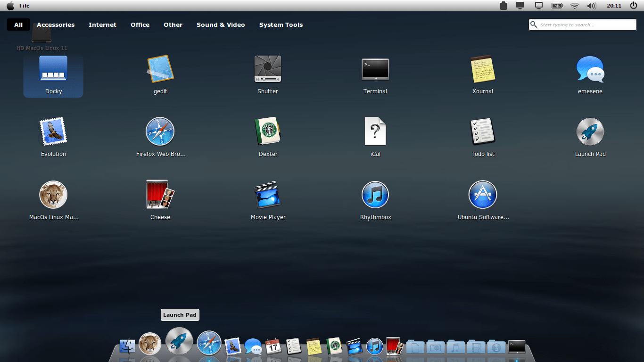Screen dimensions: 644x362
Task: Open the checklist icon in the dock
Action: pos(294,347)
